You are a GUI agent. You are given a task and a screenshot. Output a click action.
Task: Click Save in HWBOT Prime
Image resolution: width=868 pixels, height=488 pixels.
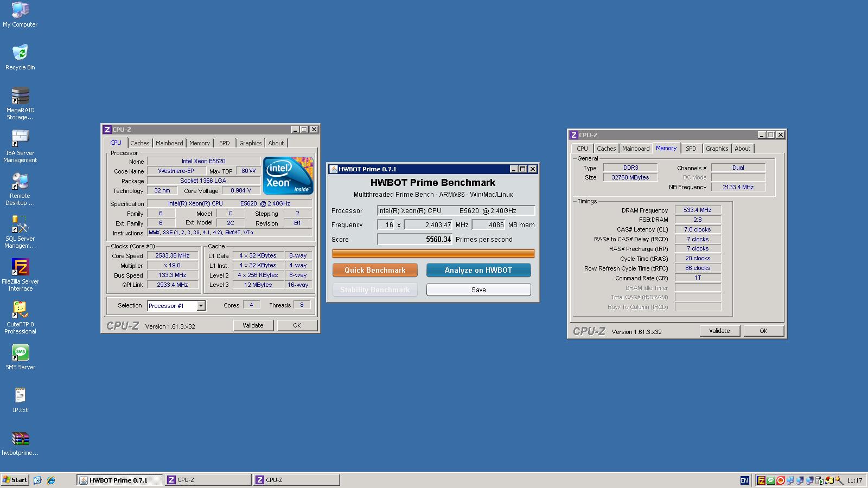click(478, 290)
